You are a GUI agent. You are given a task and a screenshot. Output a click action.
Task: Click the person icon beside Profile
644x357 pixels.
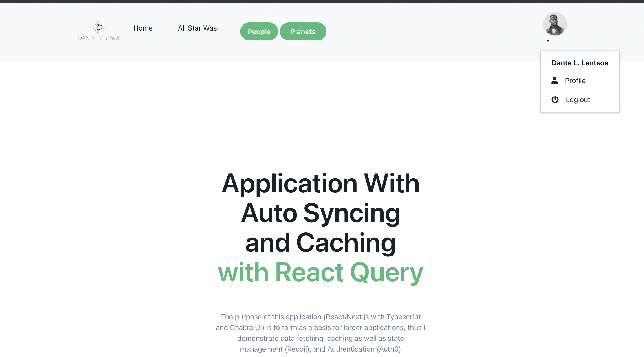[x=555, y=81]
